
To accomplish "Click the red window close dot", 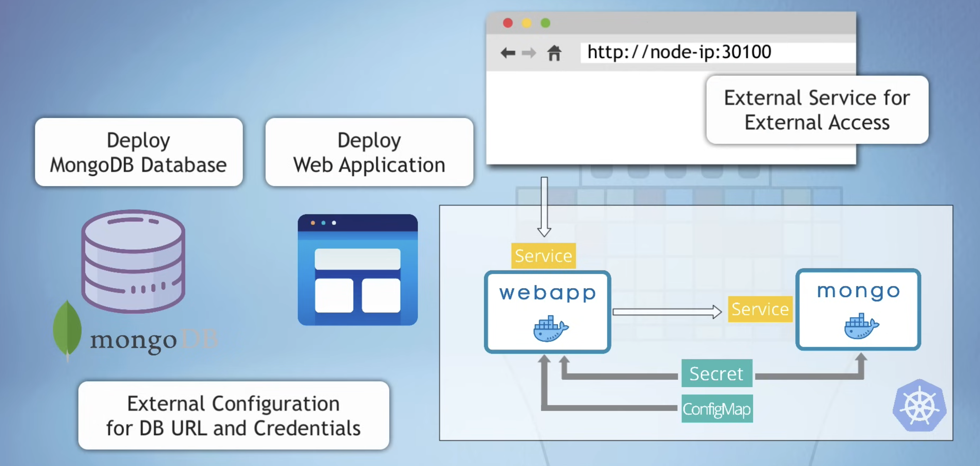I will [x=508, y=23].
